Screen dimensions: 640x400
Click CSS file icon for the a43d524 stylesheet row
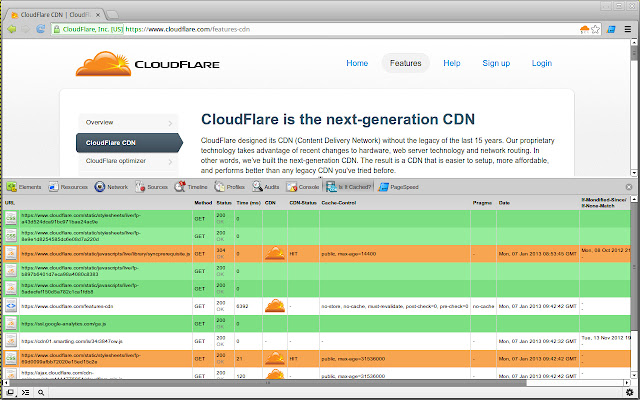pyautogui.click(x=11, y=218)
